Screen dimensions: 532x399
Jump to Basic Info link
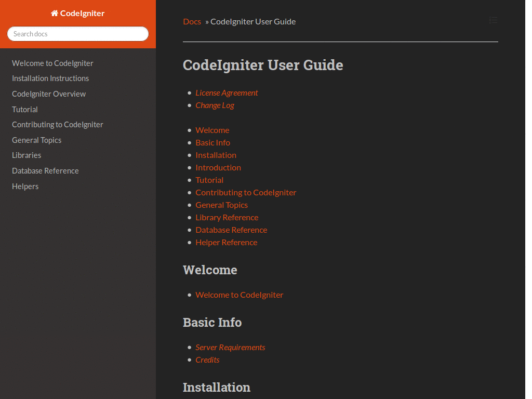point(212,142)
